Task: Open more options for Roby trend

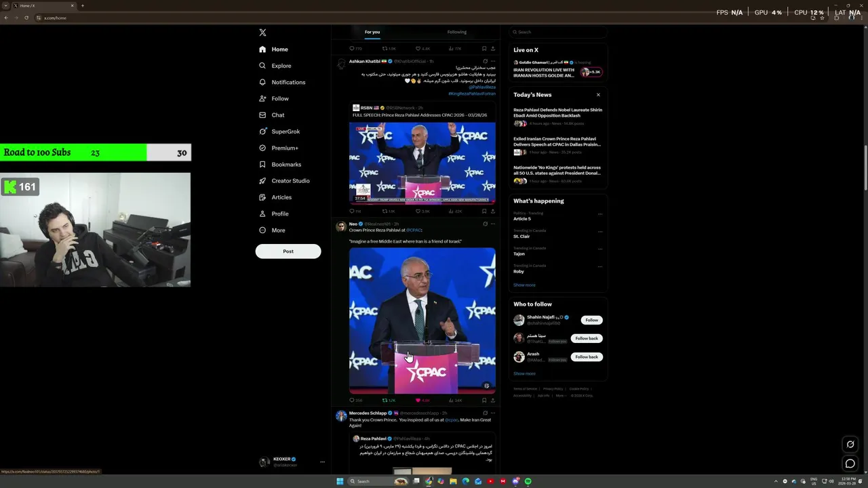Action: click(600, 266)
